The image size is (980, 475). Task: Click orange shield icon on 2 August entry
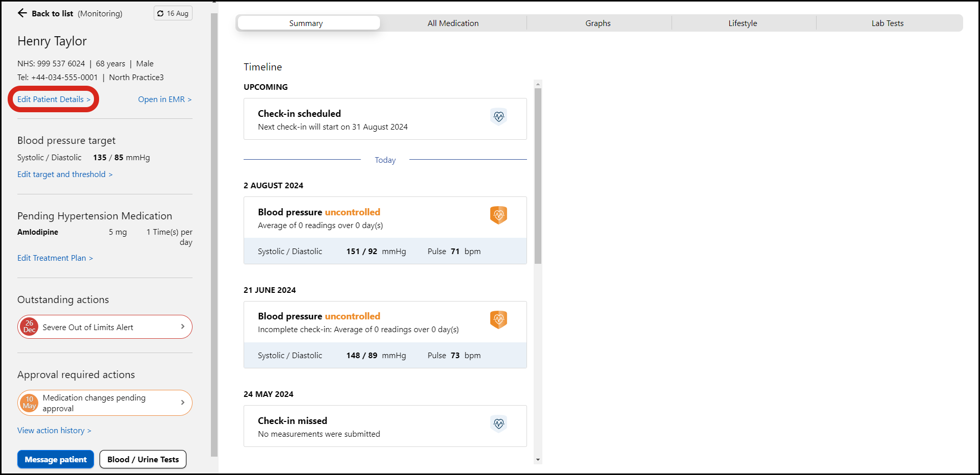[498, 215]
